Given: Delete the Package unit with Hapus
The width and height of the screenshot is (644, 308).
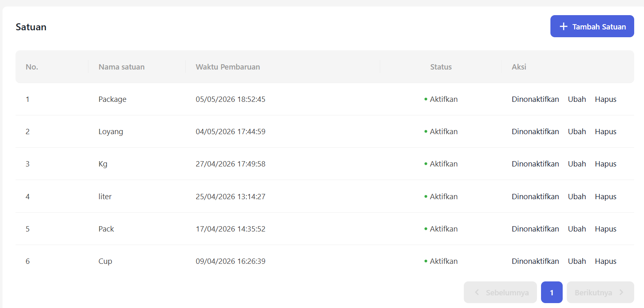Looking at the screenshot, I should 606,99.
